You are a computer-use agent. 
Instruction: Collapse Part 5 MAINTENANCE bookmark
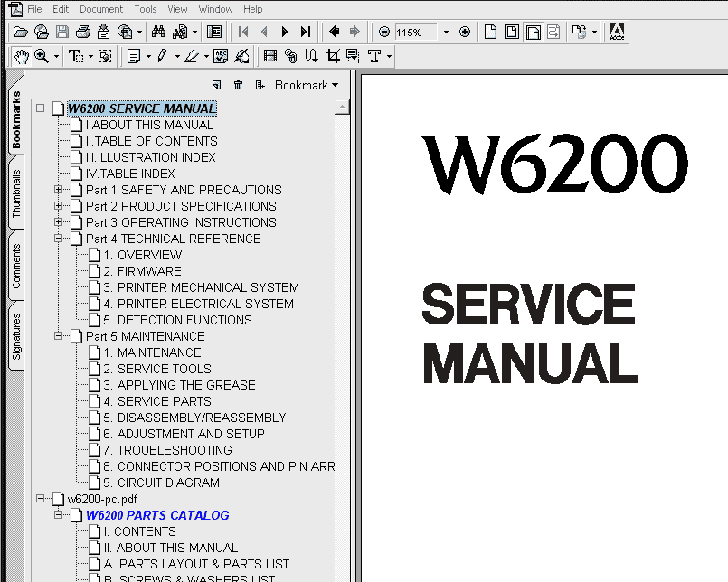pyautogui.click(x=58, y=335)
